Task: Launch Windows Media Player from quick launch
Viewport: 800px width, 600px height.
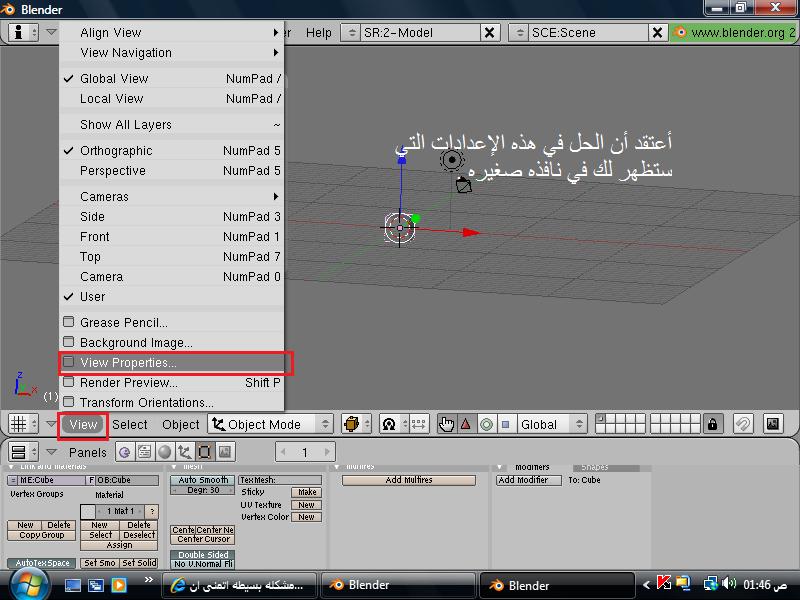Action: tap(119, 585)
